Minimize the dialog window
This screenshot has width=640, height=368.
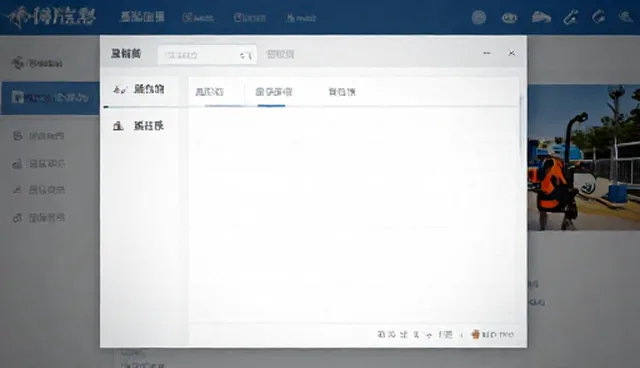click(x=487, y=53)
